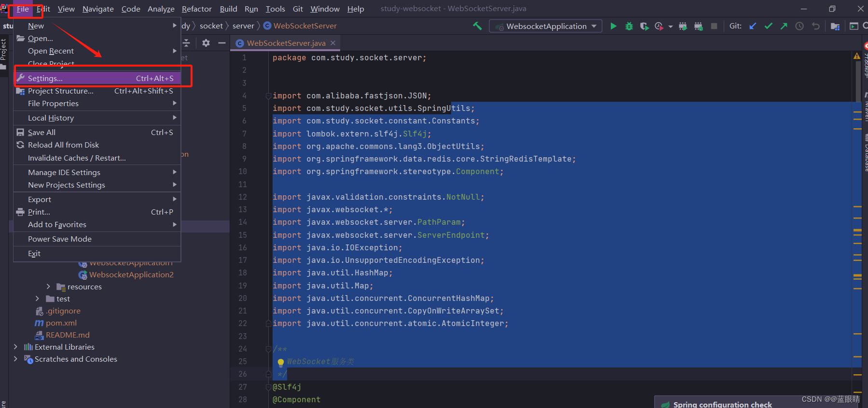Viewport: 868px width, 408px height.
Task: Select WebsocketApplication2 in project tree
Action: pyautogui.click(x=131, y=274)
